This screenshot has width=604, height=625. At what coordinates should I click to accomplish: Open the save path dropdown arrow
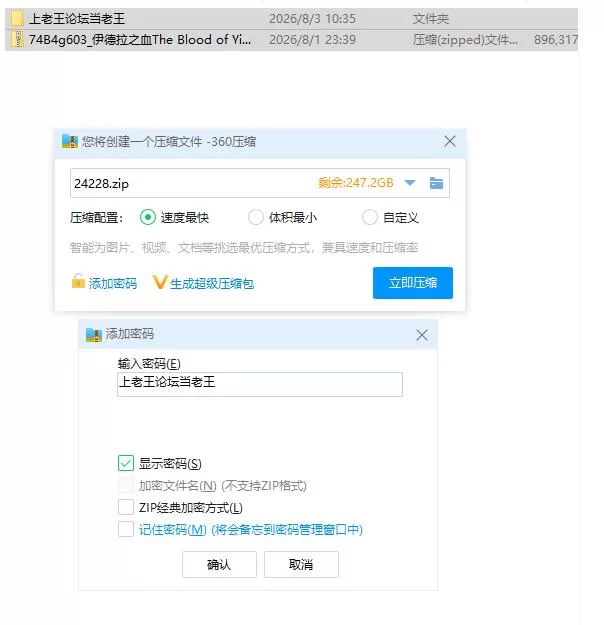pyautogui.click(x=410, y=183)
